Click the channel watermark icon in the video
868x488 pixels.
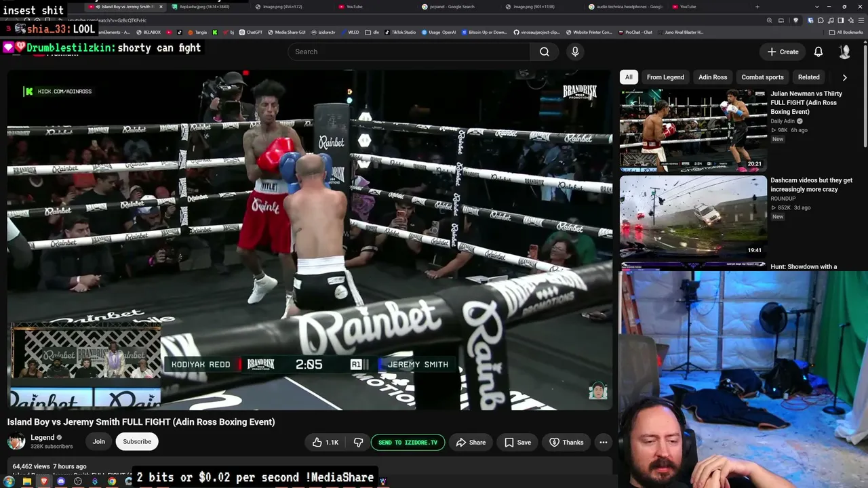click(x=597, y=391)
